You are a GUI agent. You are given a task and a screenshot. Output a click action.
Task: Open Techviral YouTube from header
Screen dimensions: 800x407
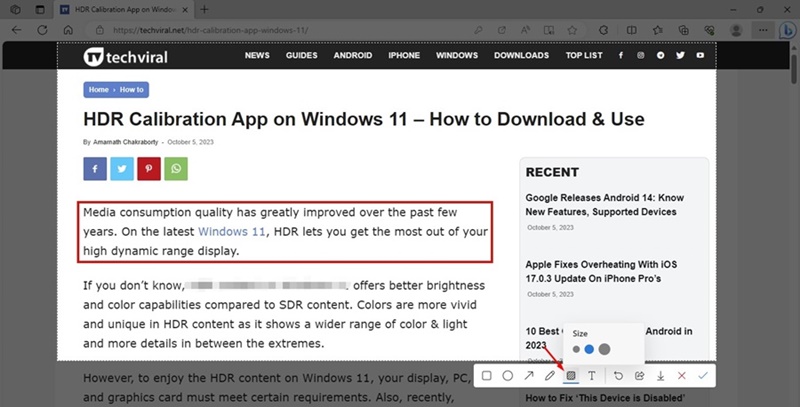click(x=700, y=55)
